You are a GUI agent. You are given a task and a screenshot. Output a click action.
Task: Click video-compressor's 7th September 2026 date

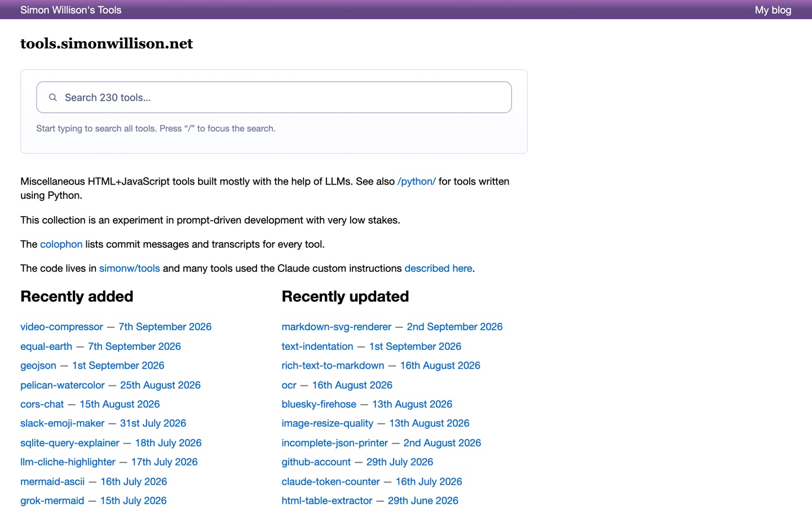point(165,327)
